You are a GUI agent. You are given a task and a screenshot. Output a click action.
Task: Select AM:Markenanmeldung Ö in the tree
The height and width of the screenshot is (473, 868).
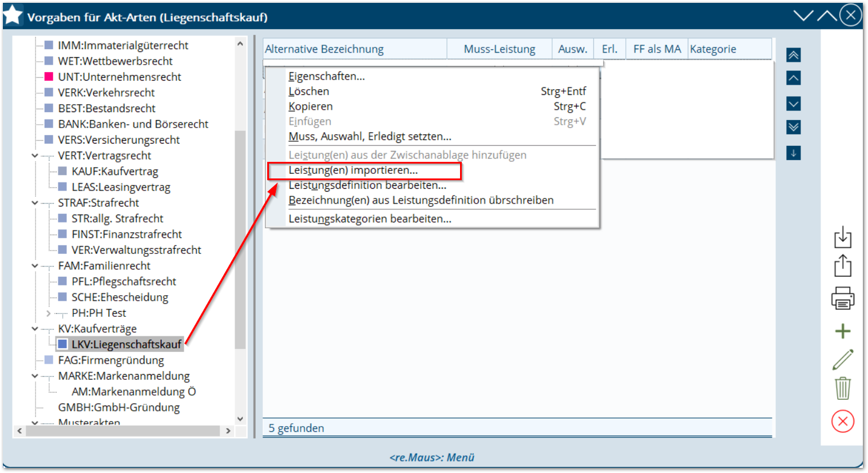click(133, 392)
